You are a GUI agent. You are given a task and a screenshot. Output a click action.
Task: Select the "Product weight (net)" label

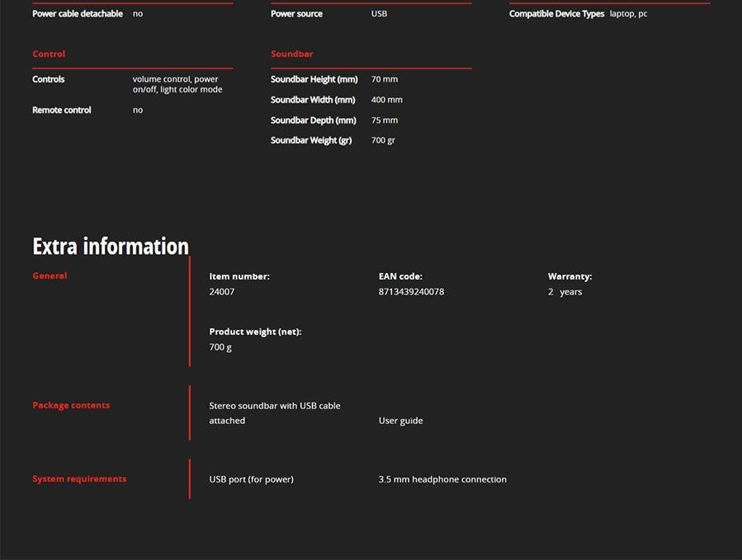(255, 332)
